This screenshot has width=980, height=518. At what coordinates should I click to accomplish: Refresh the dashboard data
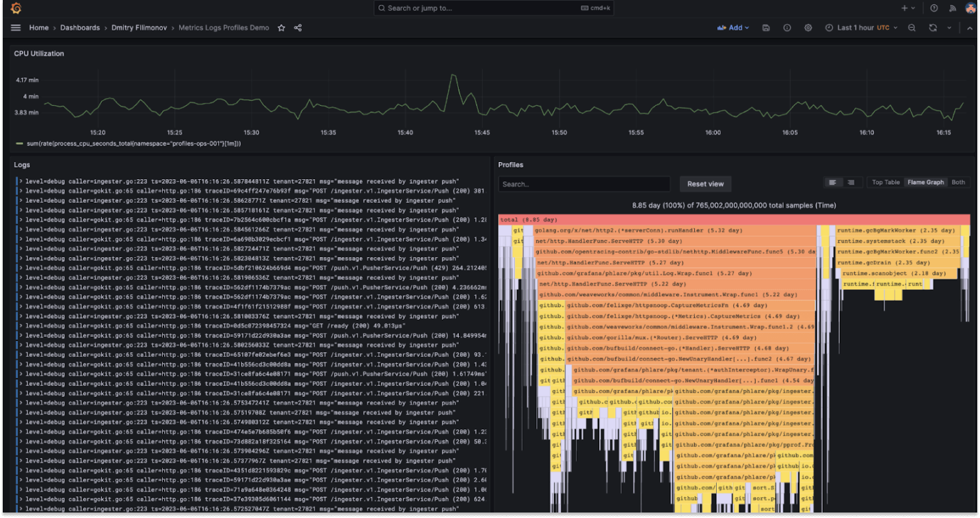click(x=932, y=28)
